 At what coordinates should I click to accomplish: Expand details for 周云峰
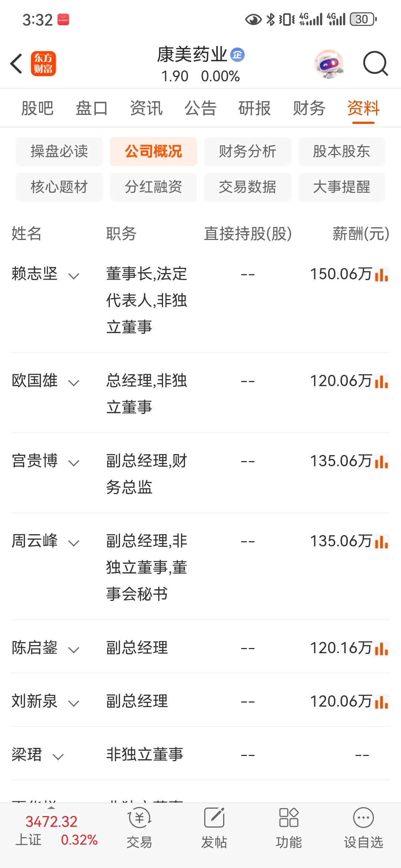pyautogui.click(x=74, y=543)
